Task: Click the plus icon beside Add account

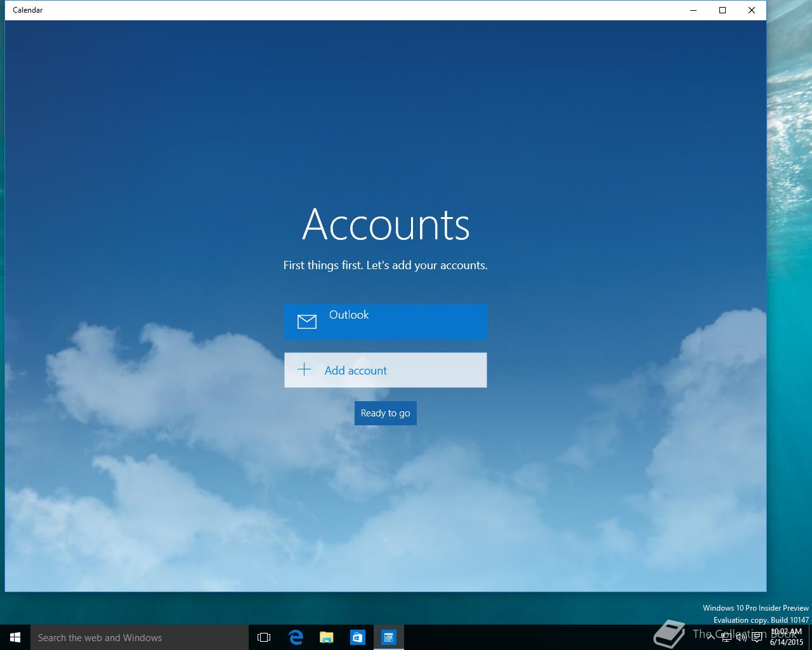Action: click(x=304, y=369)
